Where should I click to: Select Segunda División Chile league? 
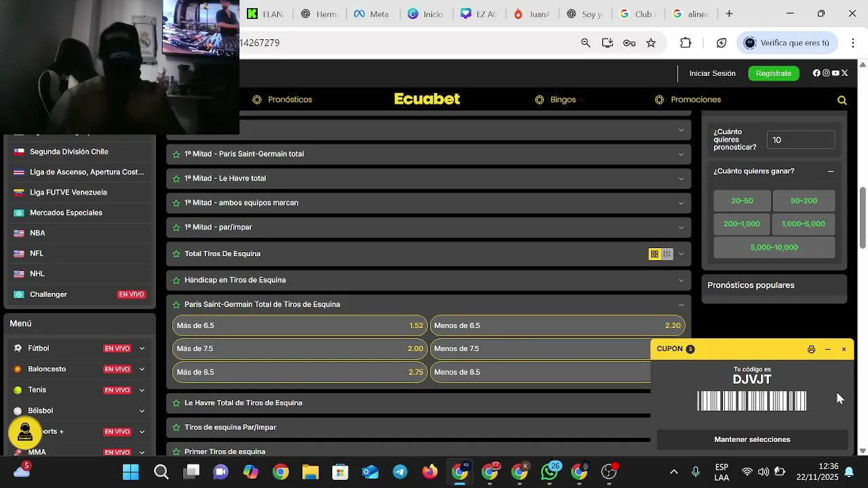click(79, 152)
